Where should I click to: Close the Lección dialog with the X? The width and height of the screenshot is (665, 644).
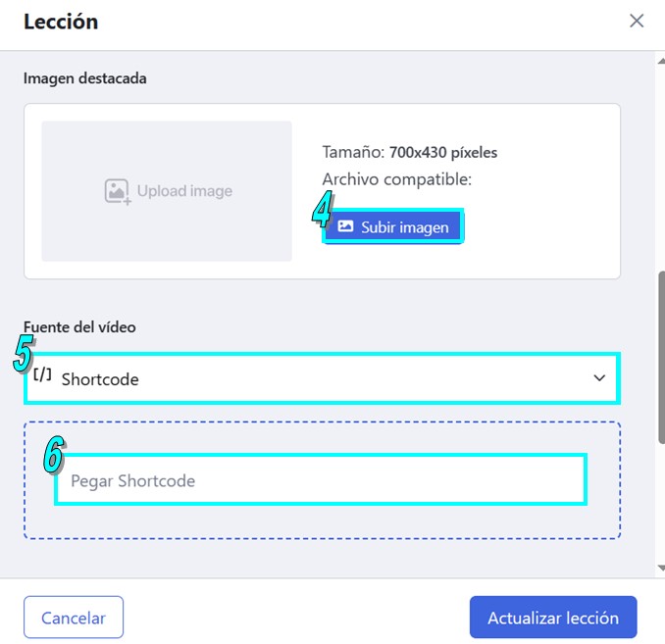(637, 21)
